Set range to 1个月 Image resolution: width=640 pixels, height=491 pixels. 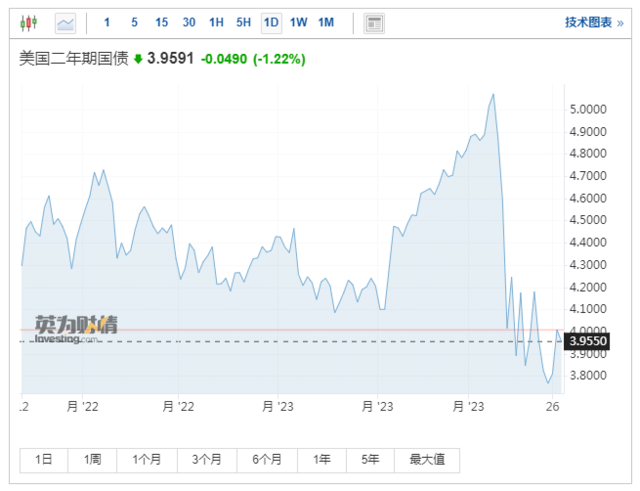click(147, 460)
